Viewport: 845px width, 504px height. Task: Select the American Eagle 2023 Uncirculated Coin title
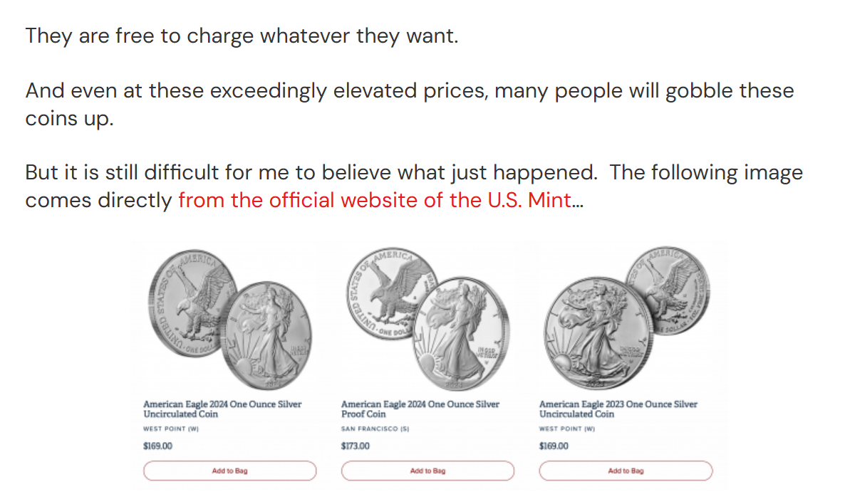click(618, 409)
